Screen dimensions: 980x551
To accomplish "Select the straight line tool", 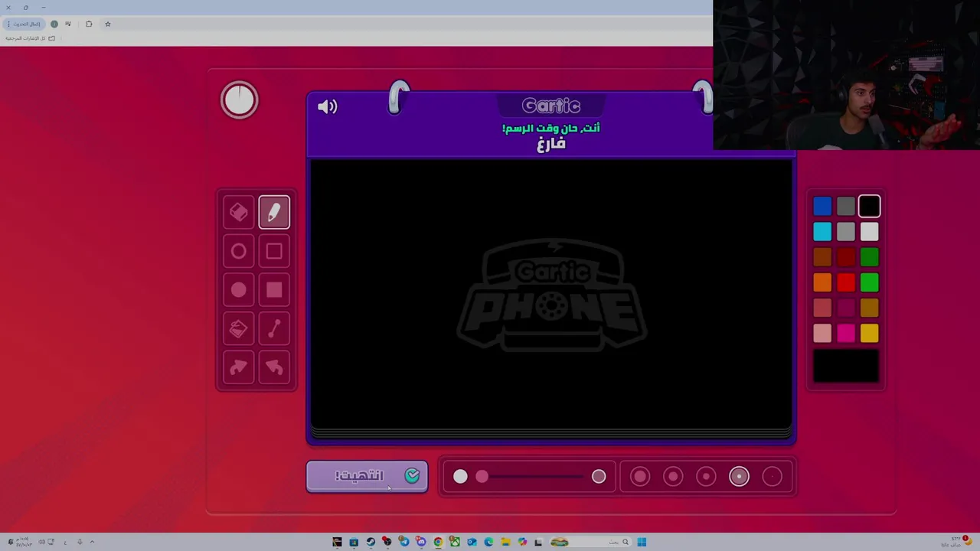I will (274, 329).
